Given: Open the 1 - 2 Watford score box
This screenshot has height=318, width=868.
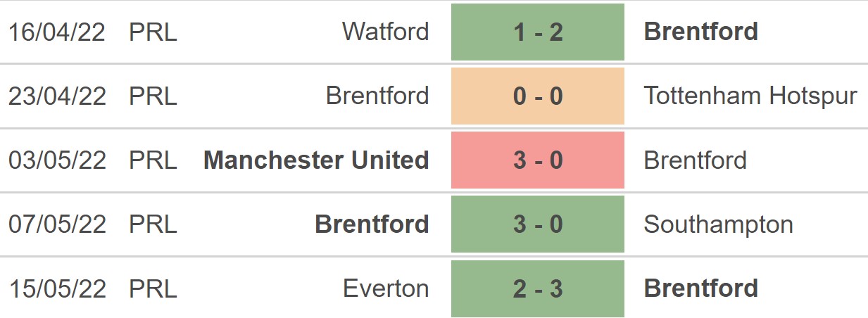Looking at the screenshot, I should 538,32.
